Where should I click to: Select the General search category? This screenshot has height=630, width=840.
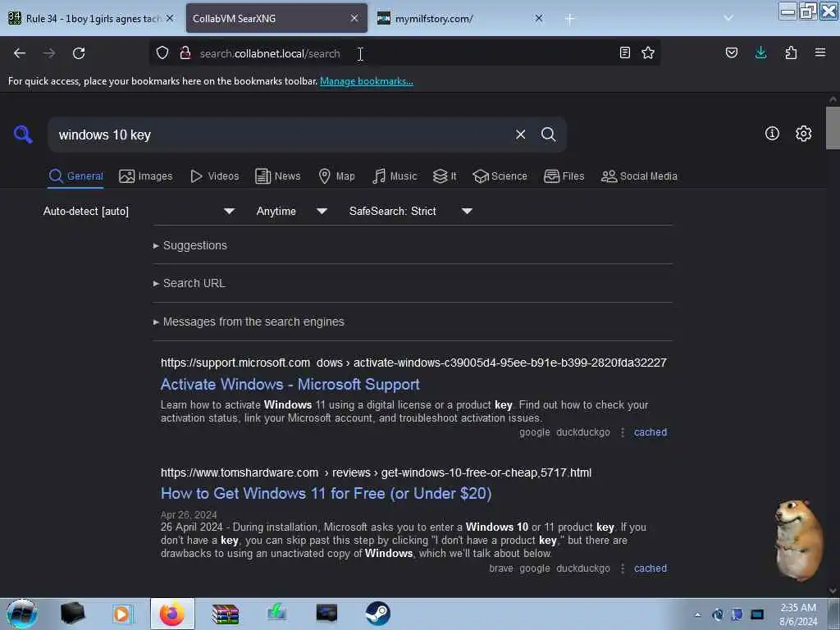pyautogui.click(x=75, y=176)
